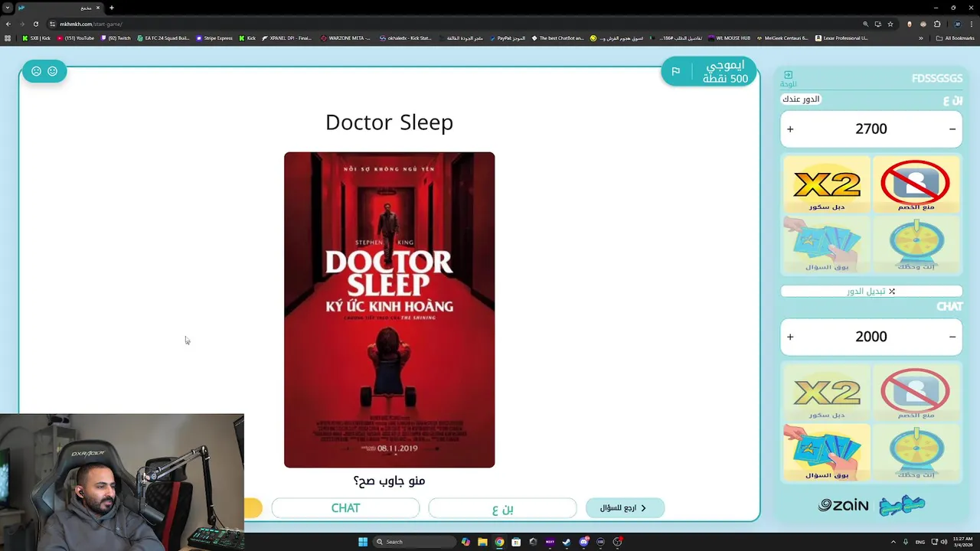
Task: Click the Doctor Sleep movie poster
Action: [x=389, y=310]
